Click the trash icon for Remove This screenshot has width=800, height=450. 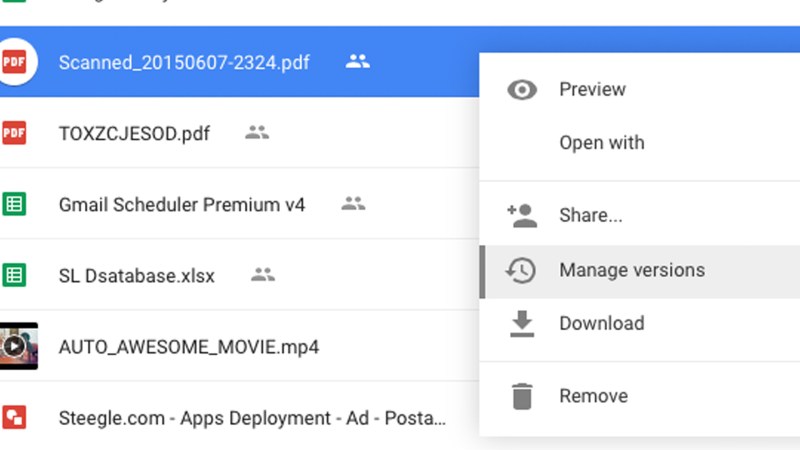(x=521, y=396)
